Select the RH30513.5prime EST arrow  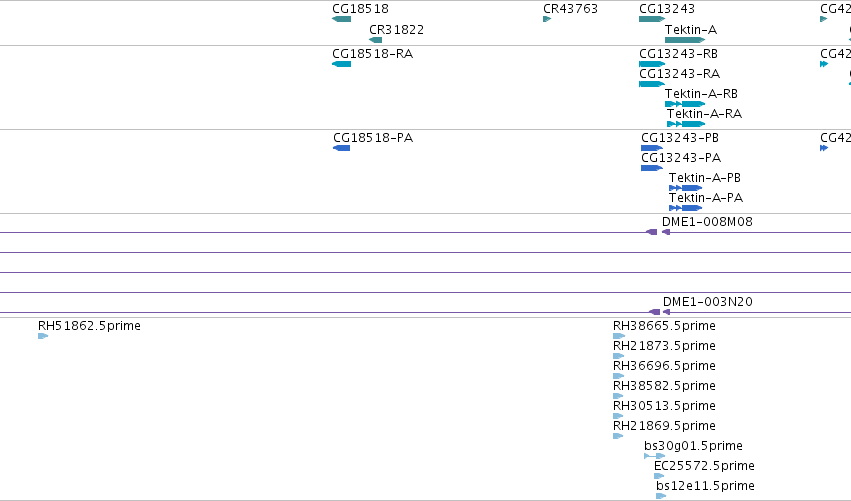click(618, 416)
